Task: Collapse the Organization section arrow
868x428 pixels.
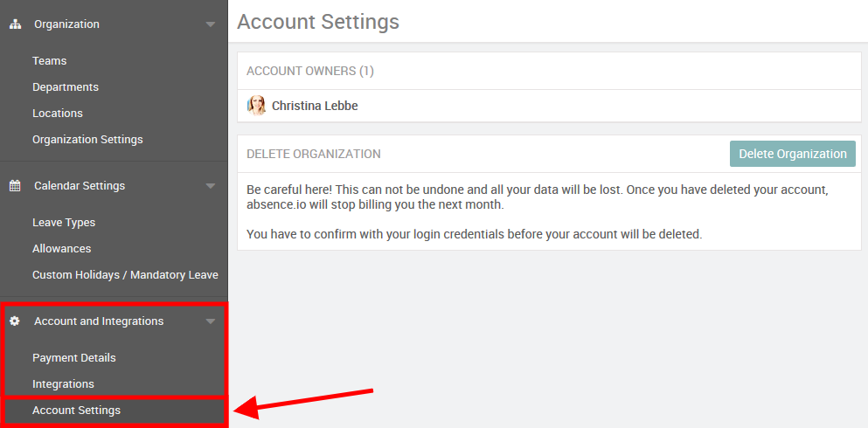Action: 210,24
